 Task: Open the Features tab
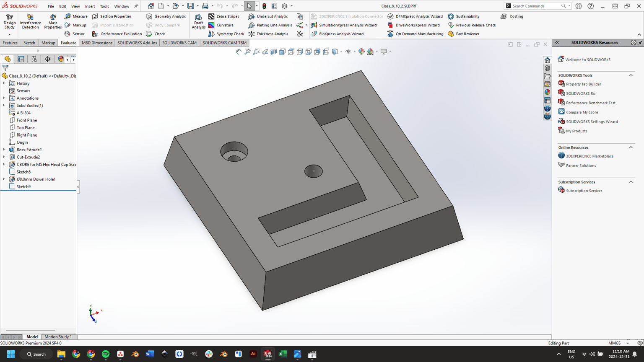[x=10, y=43]
